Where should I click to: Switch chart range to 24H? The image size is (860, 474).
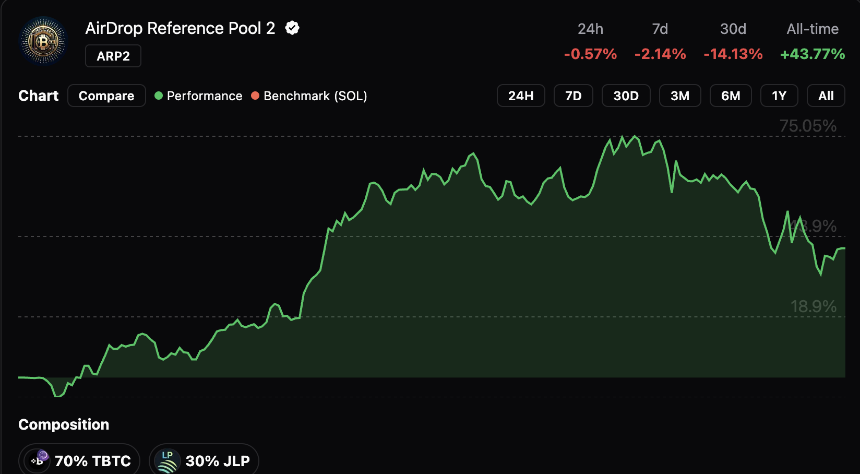[520, 96]
